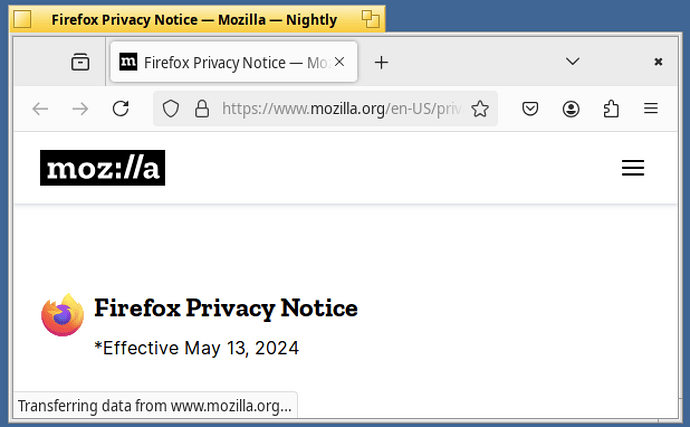
Task: Click the padlock site security icon
Action: tap(202, 109)
